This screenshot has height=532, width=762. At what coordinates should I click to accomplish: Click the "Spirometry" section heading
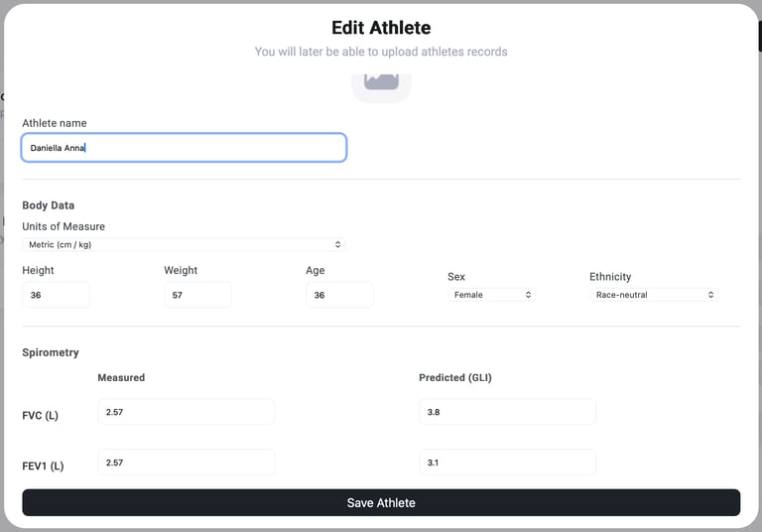click(x=51, y=352)
